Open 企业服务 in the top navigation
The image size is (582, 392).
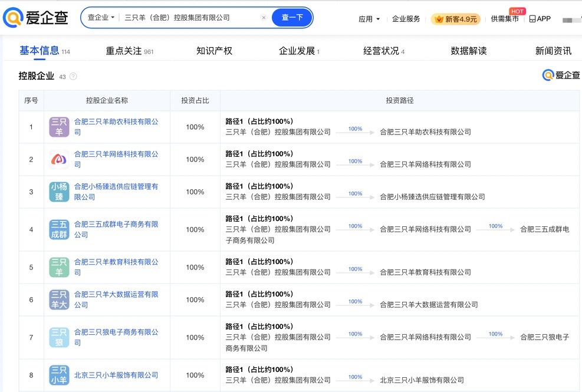406,19
